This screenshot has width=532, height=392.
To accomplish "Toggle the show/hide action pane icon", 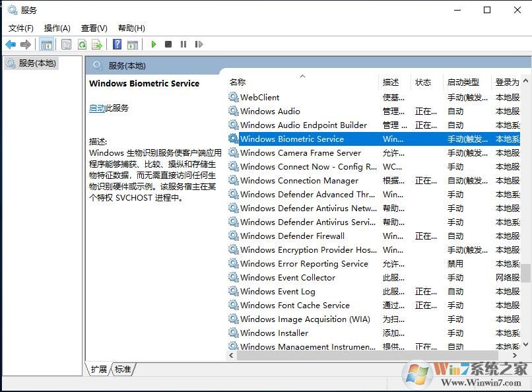I will pos(133,44).
